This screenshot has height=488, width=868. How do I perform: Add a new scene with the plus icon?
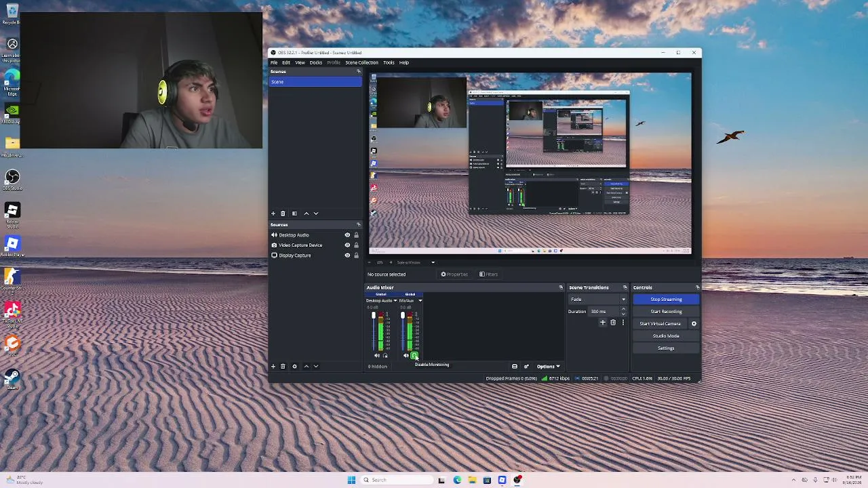pyautogui.click(x=273, y=213)
